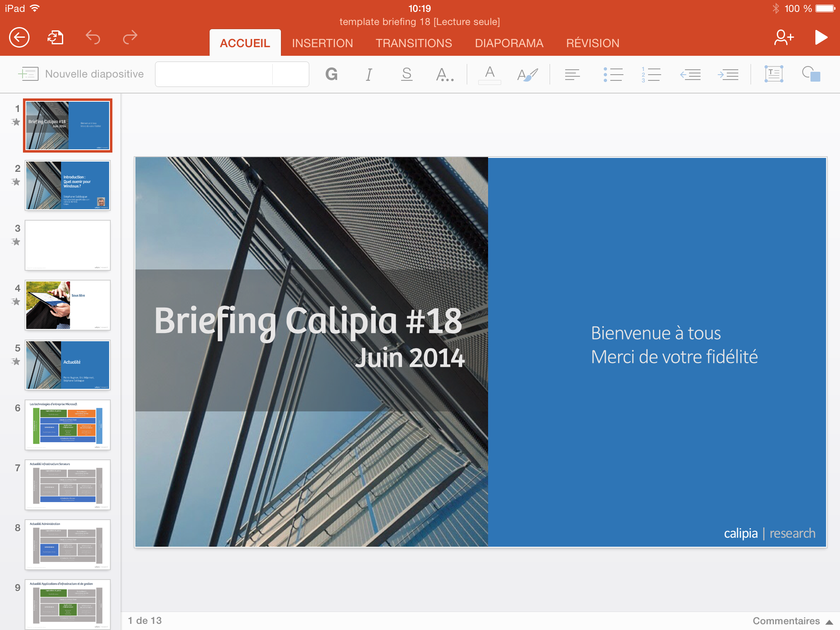Toggle italic formatting
840x630 pixels.
(369, 74)
